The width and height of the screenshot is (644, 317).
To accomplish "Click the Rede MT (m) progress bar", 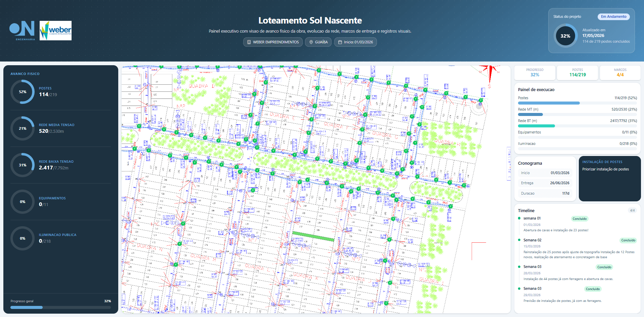I will (577, 115).
